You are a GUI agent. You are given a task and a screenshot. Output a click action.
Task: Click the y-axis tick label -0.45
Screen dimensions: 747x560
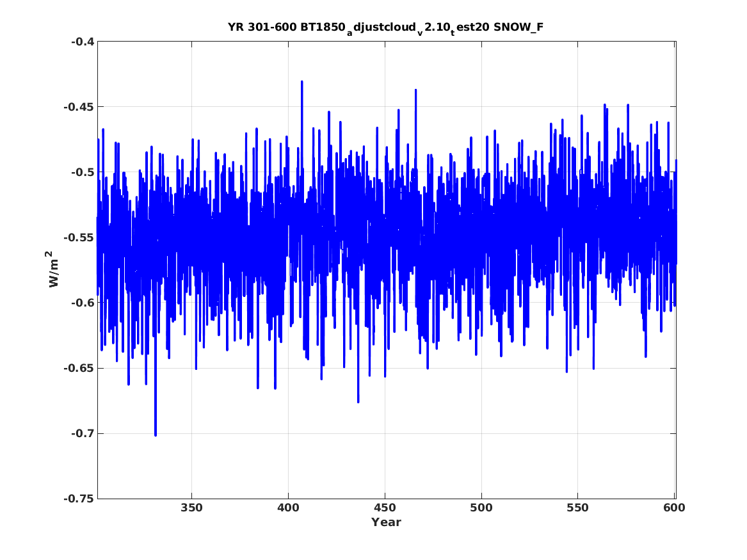click(79, 107)
